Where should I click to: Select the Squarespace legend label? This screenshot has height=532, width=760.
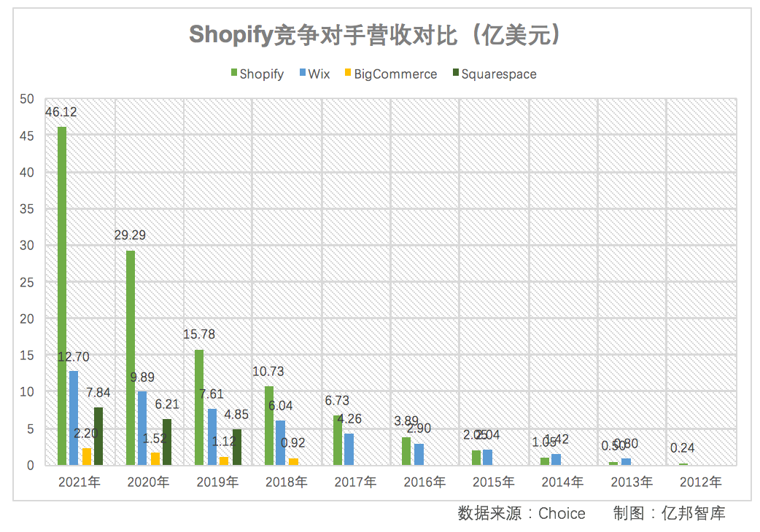click(499, 74)
